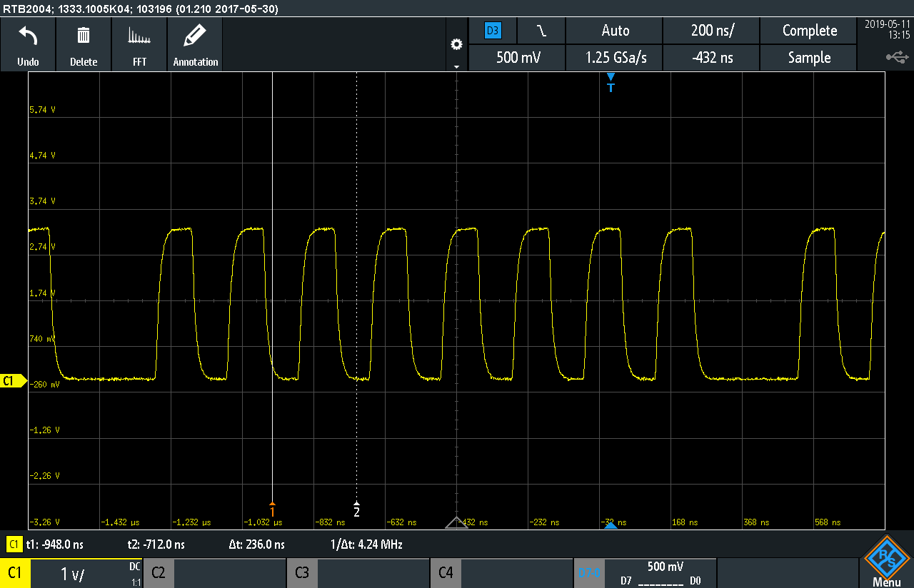This screenshot has width=914, height=588.
Task: Click the 168 ns time axis label
Action: [684, 522]
